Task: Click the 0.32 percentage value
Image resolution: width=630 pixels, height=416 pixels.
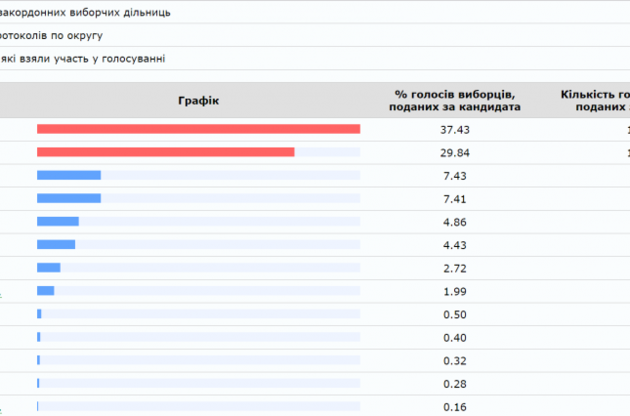Action: (x=455, y=360)
